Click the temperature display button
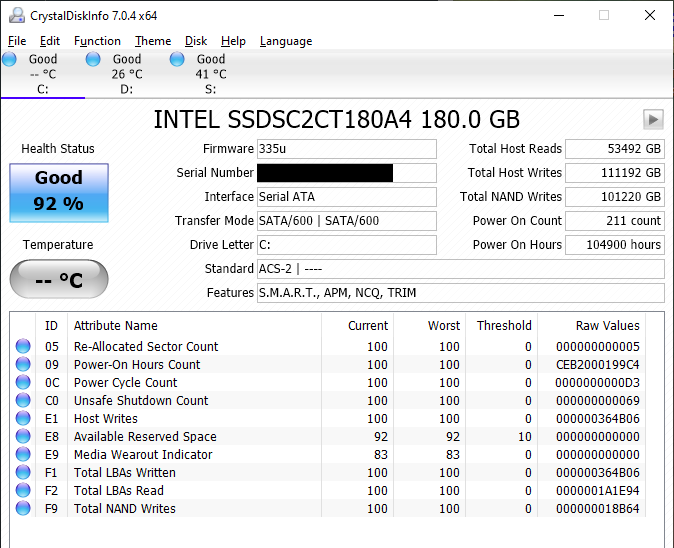The height and width of the screenshot is (548, 674). 59,280
